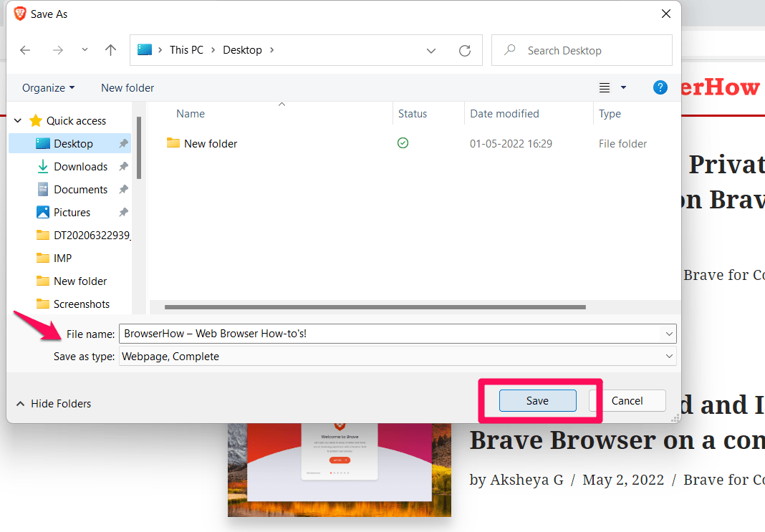Select This PC in the breadcrumb
Viewport: 765px width, 532px height.
(x=186, y=50)
